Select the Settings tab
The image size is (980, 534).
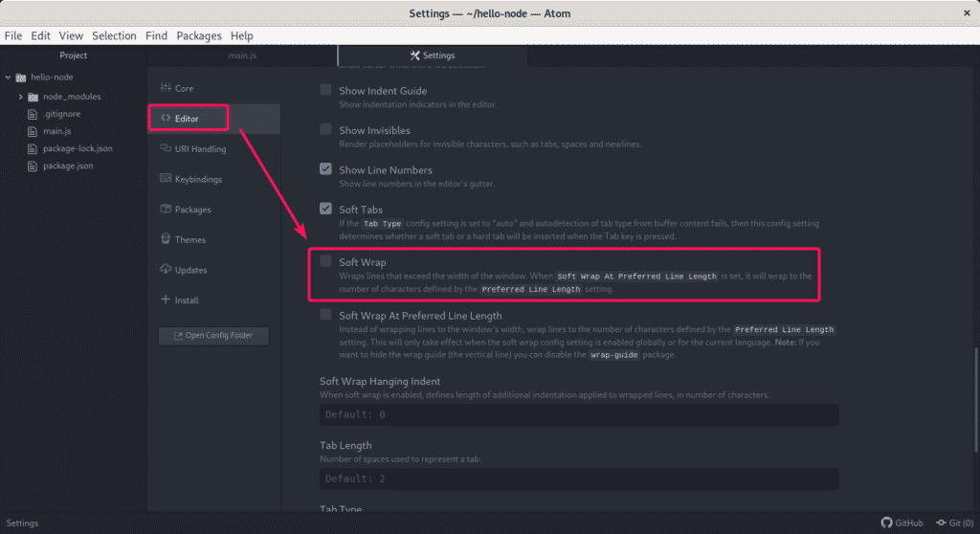pos(433,55)
